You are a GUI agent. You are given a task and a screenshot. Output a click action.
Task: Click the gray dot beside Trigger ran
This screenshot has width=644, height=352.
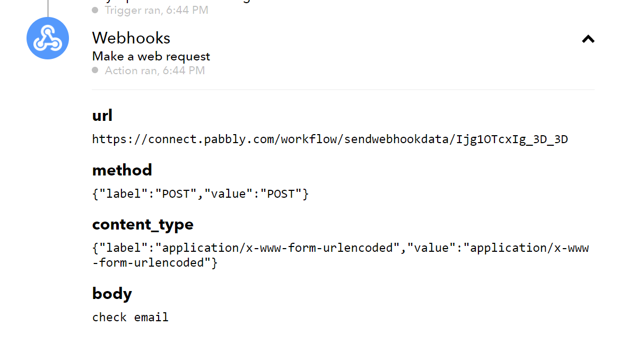[x=95, y=10]
